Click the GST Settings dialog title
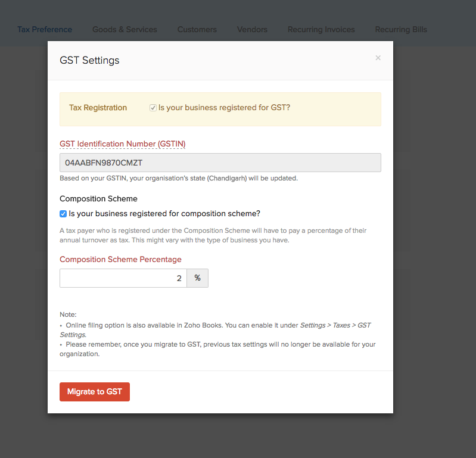Image resolution: width=476 pixels, height=458 pixels. (x=89, y=60)
